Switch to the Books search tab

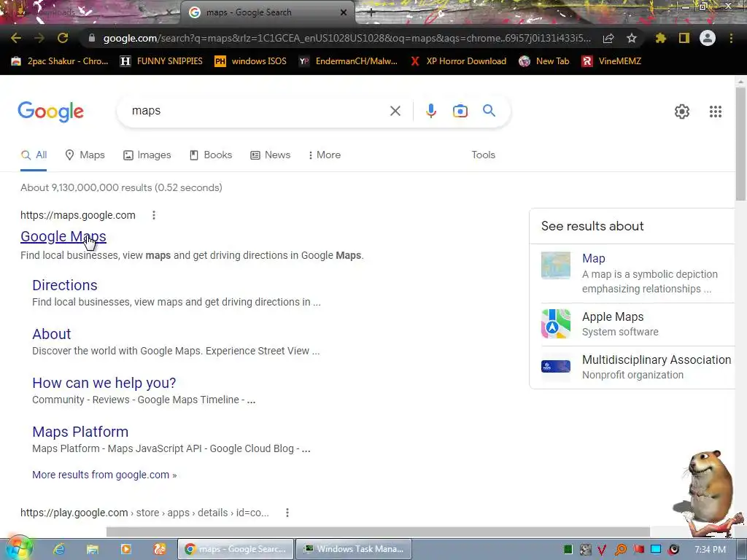tap(211, 155)
